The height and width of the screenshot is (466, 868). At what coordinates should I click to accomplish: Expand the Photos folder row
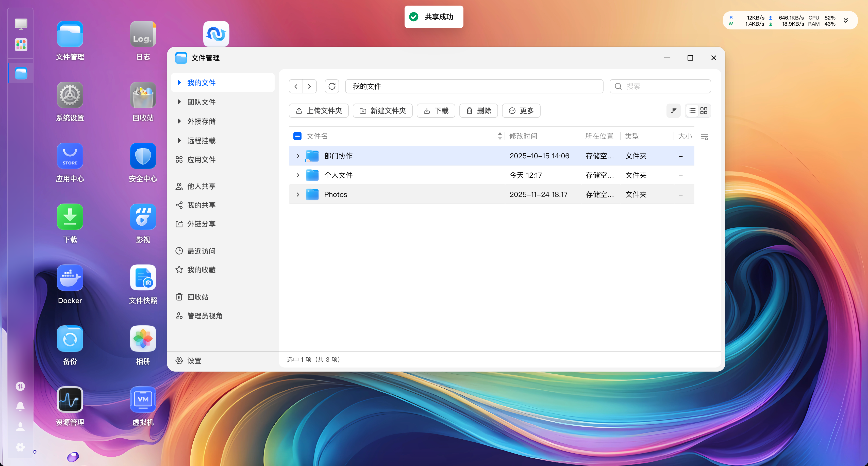click(298, 194)
